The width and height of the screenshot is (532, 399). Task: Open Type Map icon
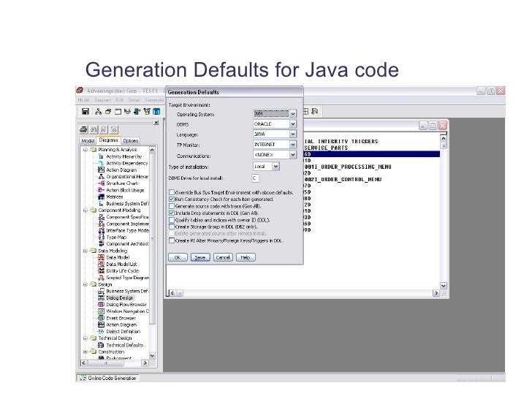point(101,237)
